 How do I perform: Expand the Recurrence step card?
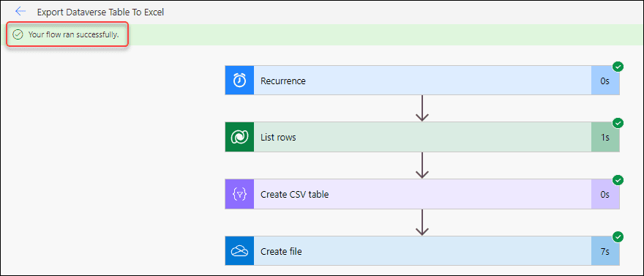pos(422,81)
